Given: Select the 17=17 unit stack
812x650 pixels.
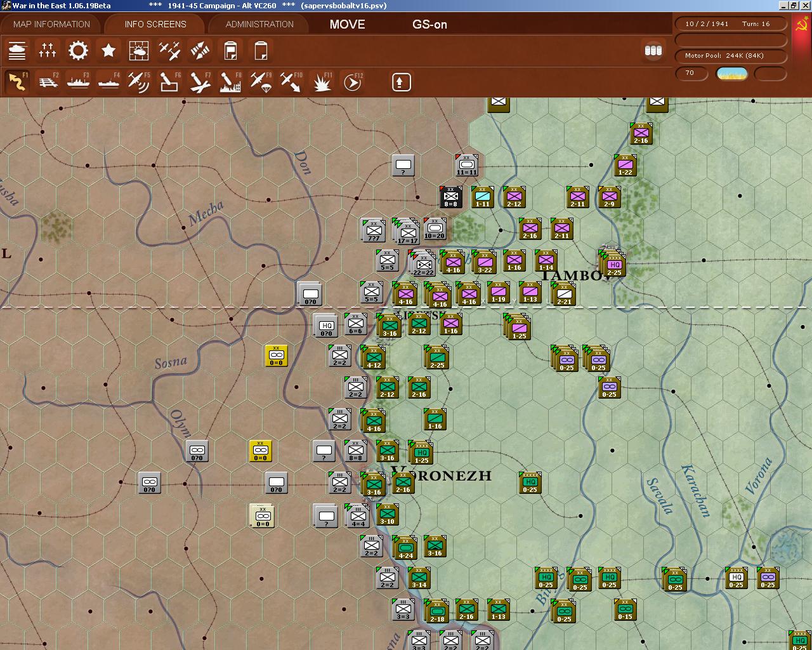Looking at the screenshot, I should tap(407, 232).
